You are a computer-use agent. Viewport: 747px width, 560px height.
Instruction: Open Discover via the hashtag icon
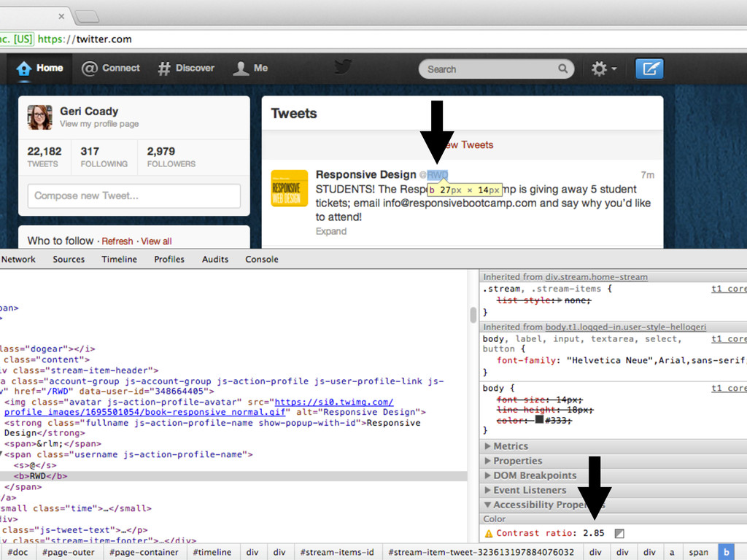(x=164, y=69)
